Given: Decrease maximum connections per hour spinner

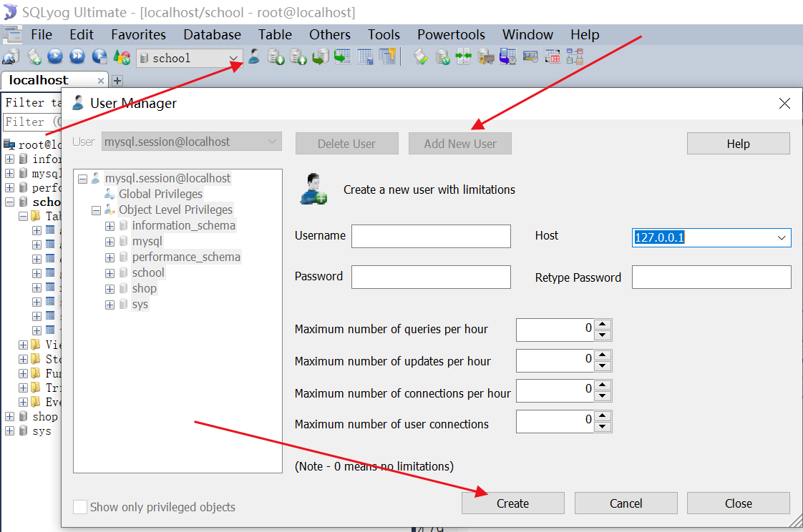Looking at the screenshot, I should 603,396.
